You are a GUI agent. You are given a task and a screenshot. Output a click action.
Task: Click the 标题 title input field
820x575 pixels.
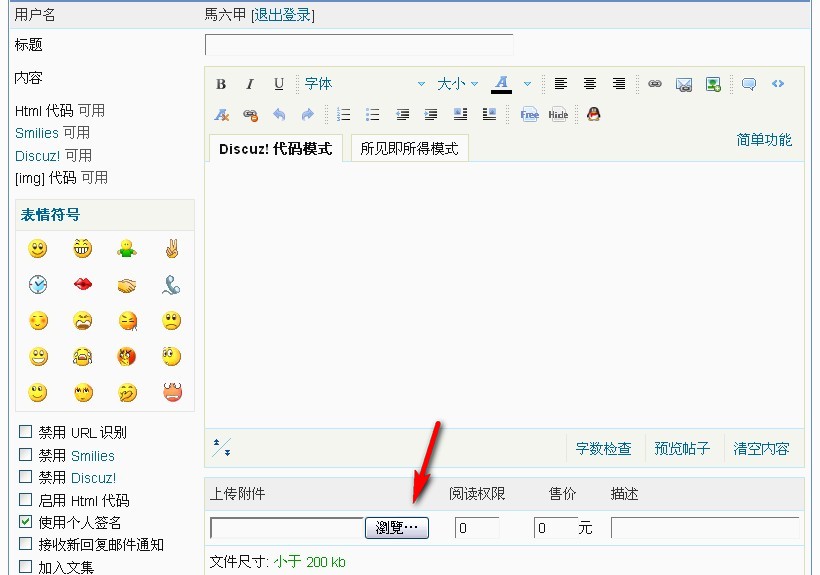coord(358,45)
